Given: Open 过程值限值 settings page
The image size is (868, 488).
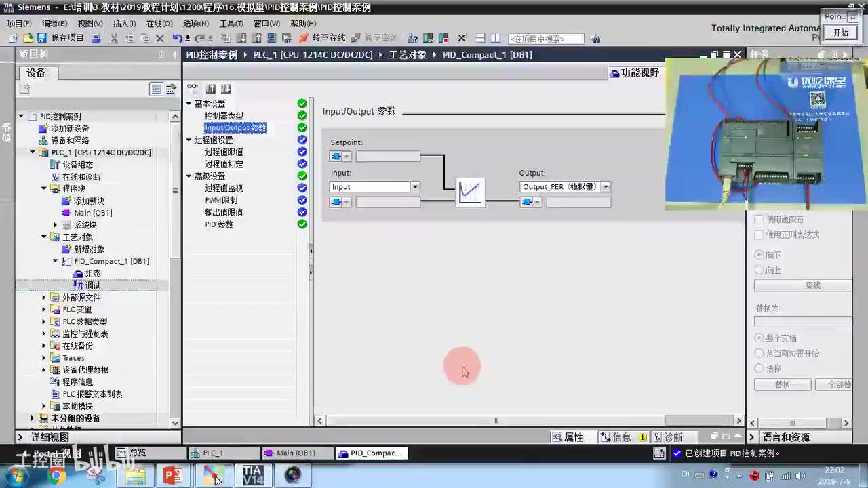Looking at the screenshot, I should click(224, 152).
